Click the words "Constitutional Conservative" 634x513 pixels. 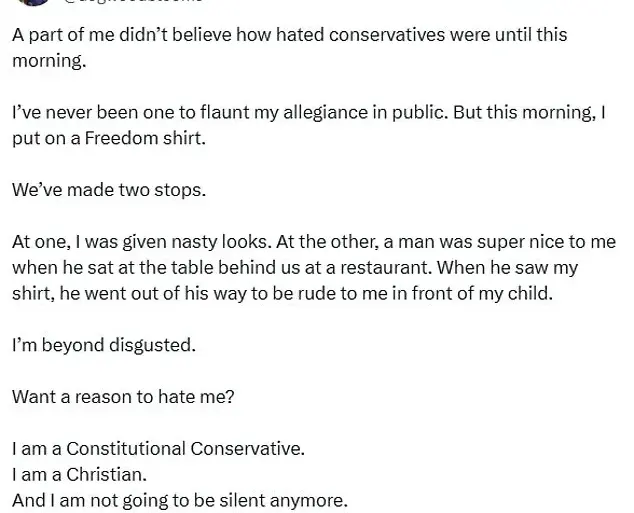click(x=184, y=449)
